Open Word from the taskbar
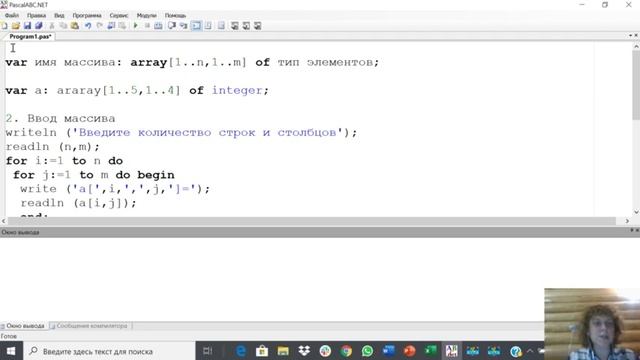Viewport: 640px width, 360px height. coord(389,351)
